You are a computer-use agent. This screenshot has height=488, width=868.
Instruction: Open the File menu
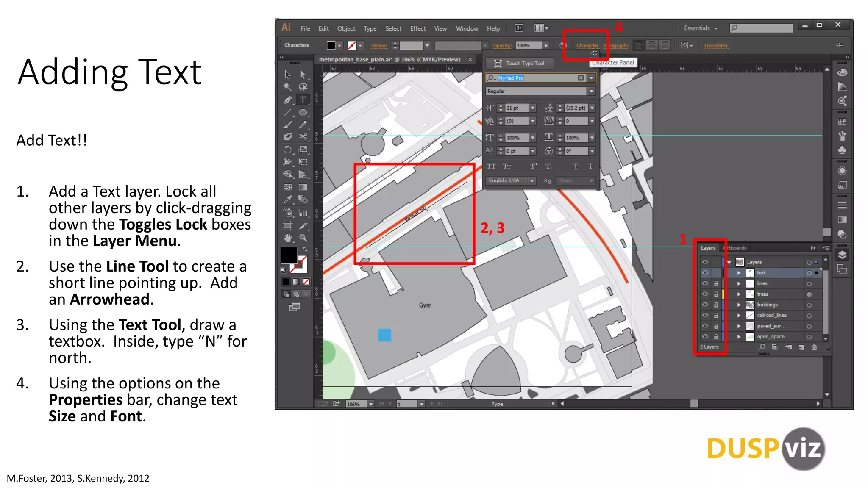[x=305, y=28]
